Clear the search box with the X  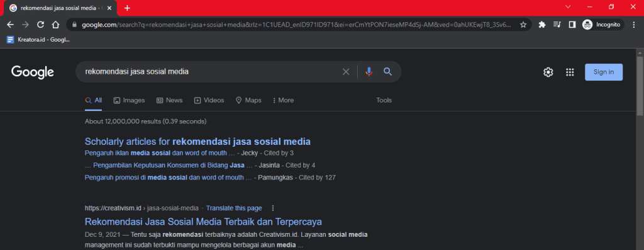coord(347,72)
